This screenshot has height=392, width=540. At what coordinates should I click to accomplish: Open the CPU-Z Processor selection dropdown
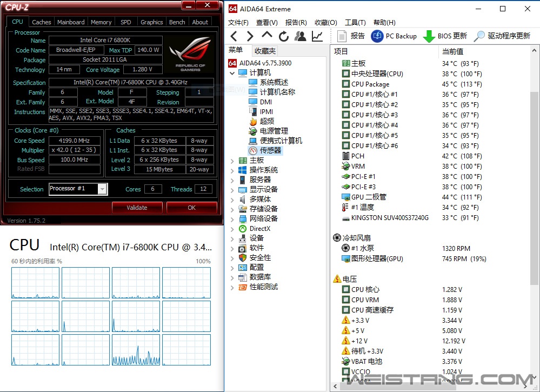click(102, 189)
